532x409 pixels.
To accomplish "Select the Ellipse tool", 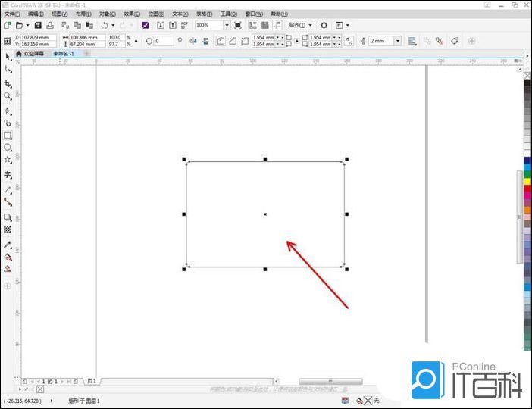I will pos(8,148).
